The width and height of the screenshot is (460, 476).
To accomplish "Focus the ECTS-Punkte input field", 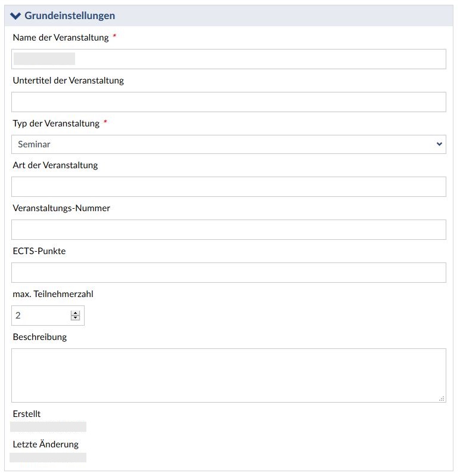I will tap(229, 273).
